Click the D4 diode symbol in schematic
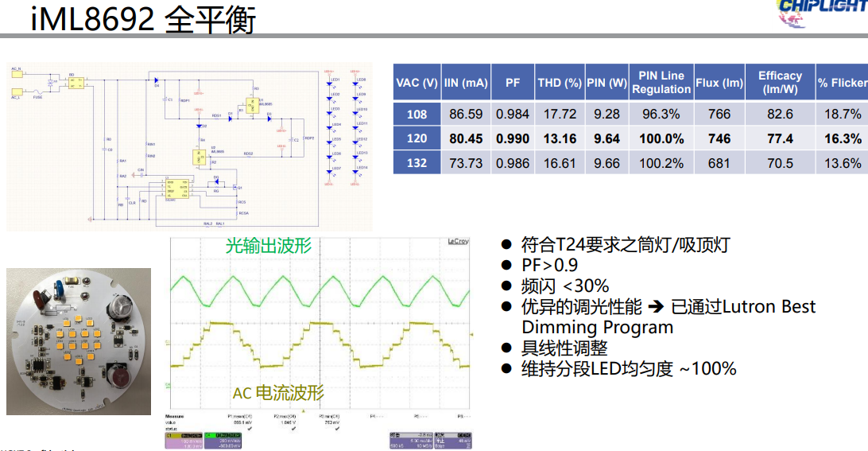Screen dimensions: 868x451 click(x=156, y=80)
